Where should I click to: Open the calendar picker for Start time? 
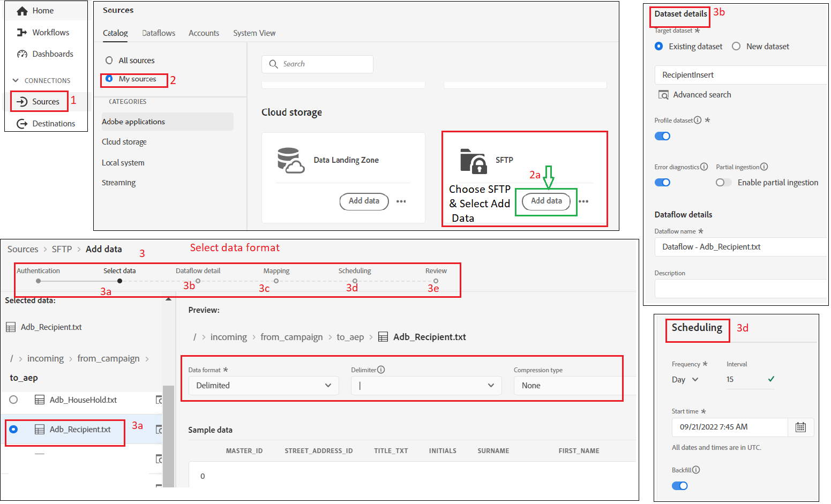tap(801, 427)
